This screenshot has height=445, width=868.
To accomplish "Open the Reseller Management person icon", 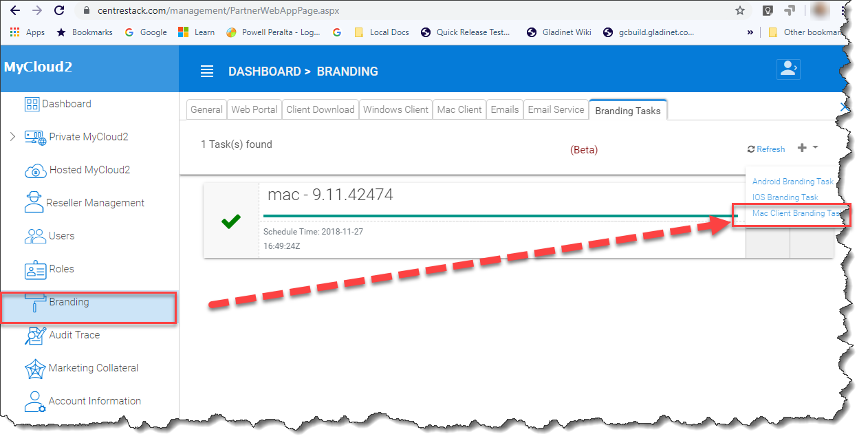I will tap(34, 203).
